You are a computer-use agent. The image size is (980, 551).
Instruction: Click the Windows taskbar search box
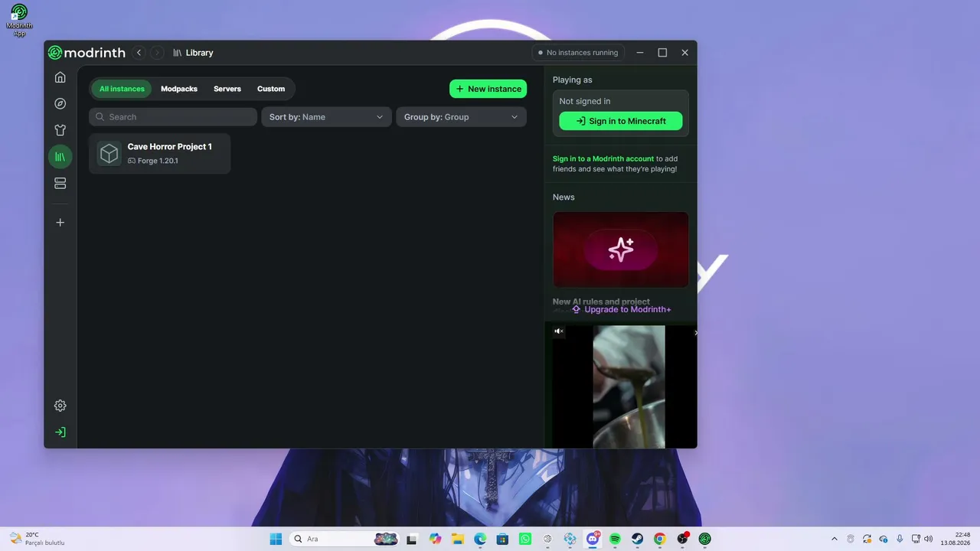point(345,539)
